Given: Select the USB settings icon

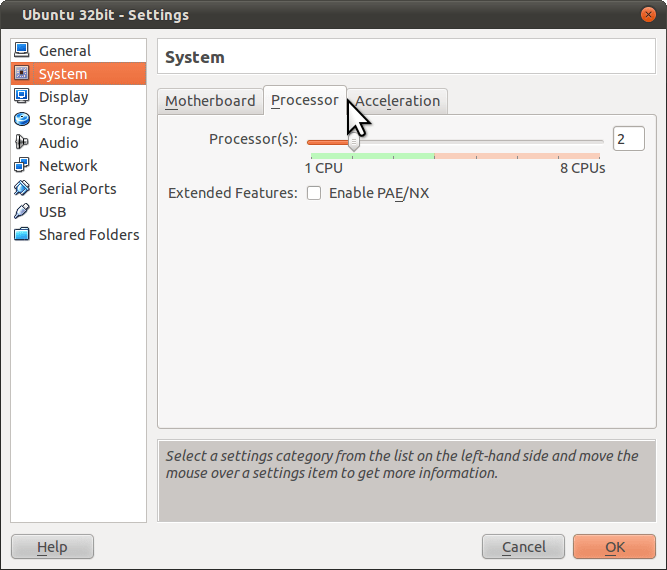Looking at the screenshot, I should click(x=22, y=211).
